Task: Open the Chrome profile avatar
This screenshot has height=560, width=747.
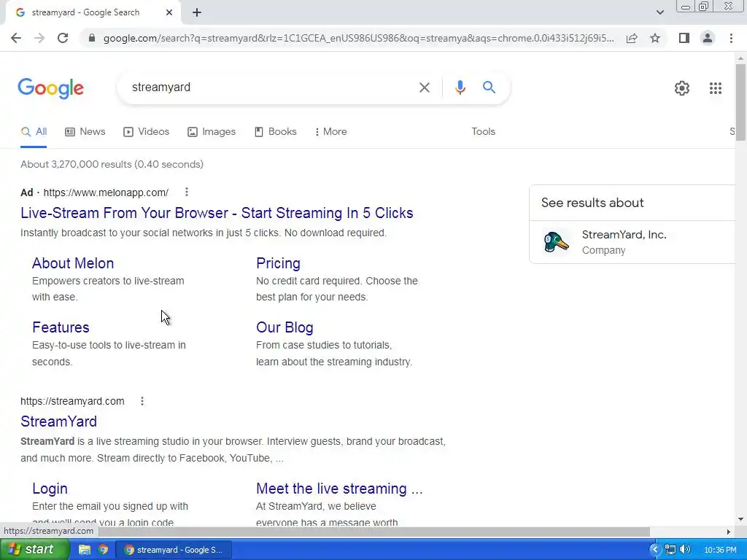Action: [708, 38]
